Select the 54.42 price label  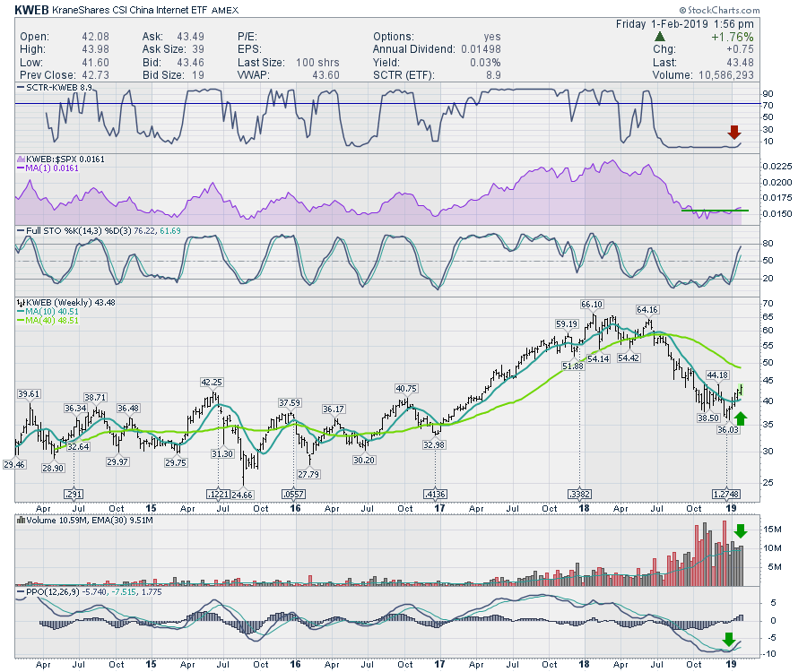coord(629,358)
